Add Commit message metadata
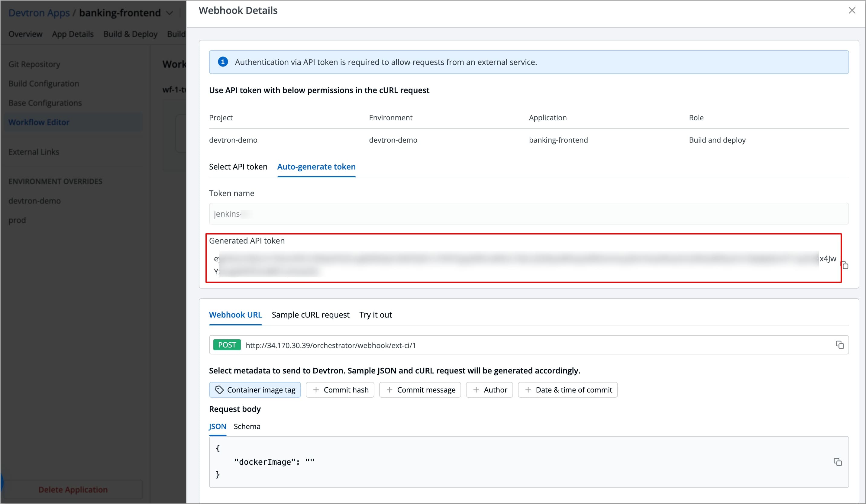Screen dimensions: 866x504 (420, 389)
